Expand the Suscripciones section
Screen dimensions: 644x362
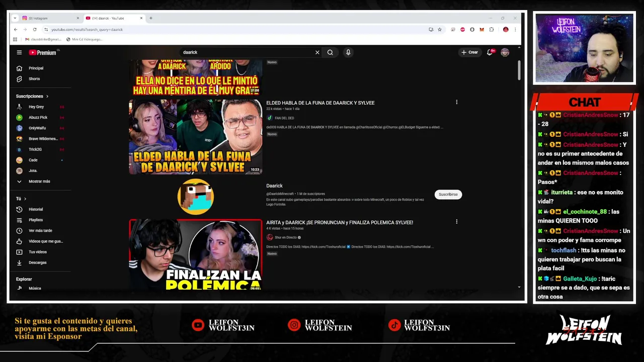[x=32, y=96]
